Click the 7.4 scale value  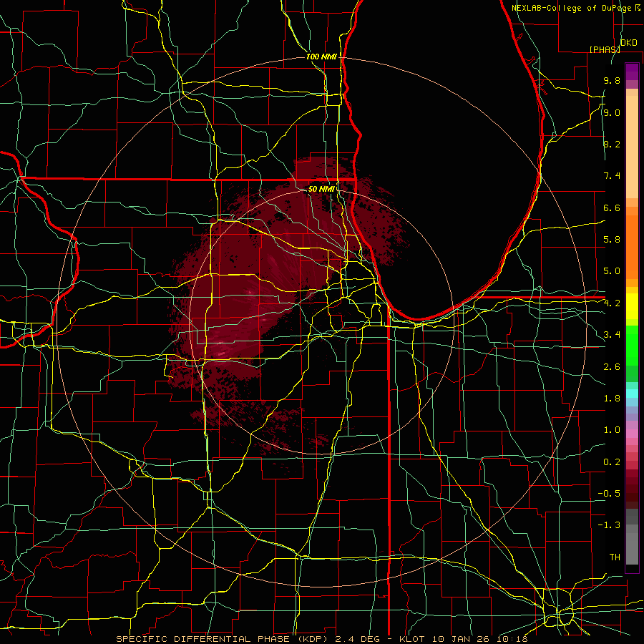[x=612, y=176]
